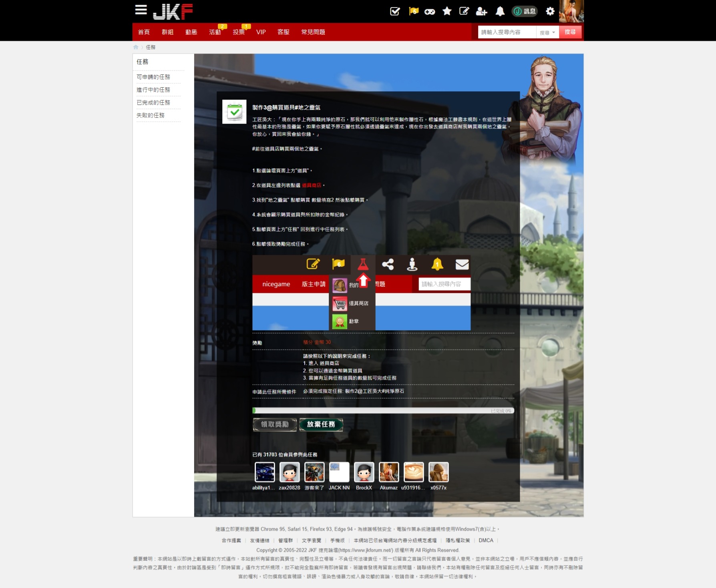716x588 pixels.
Task: Open the 群組 menu item
Action: click(167, 32)
